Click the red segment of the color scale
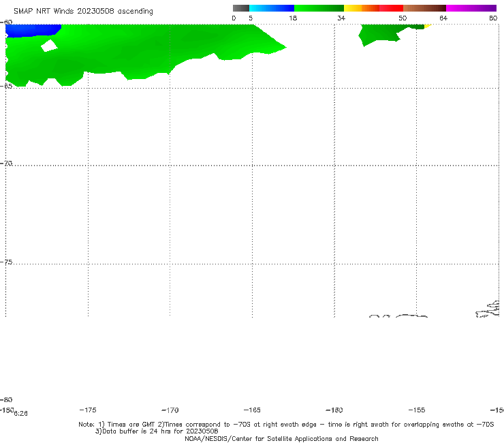The image size is (504, 443). [x=391, y=8]
